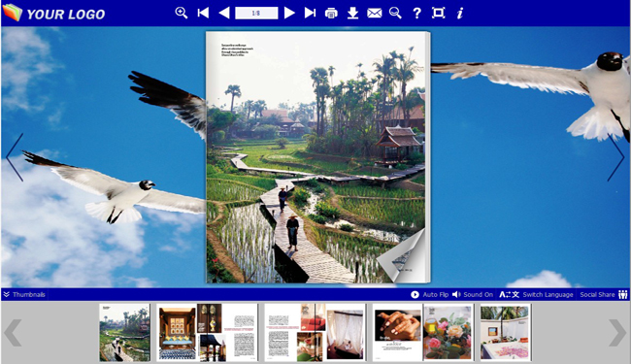
Task: Click the Switch Language translate icon
Action: (x=509, y=294)
